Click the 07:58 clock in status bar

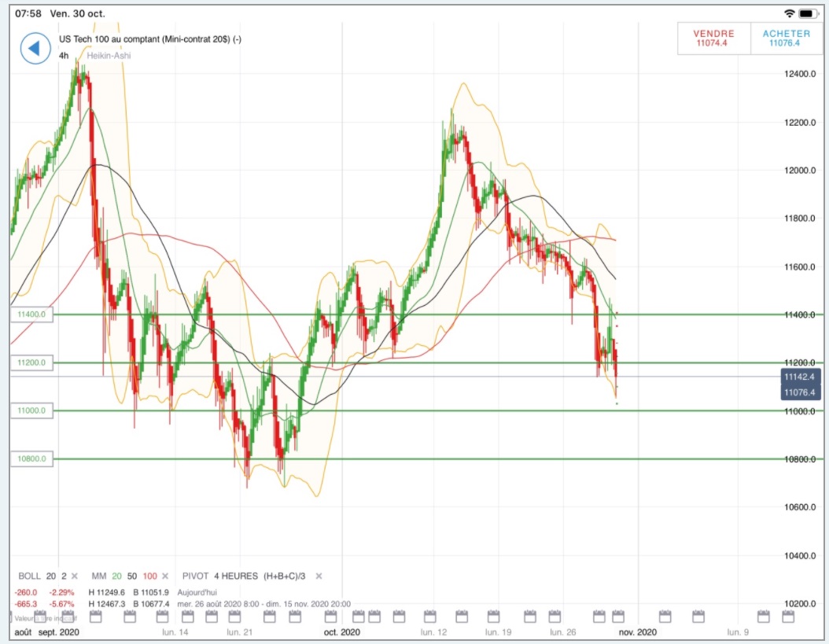28,13
